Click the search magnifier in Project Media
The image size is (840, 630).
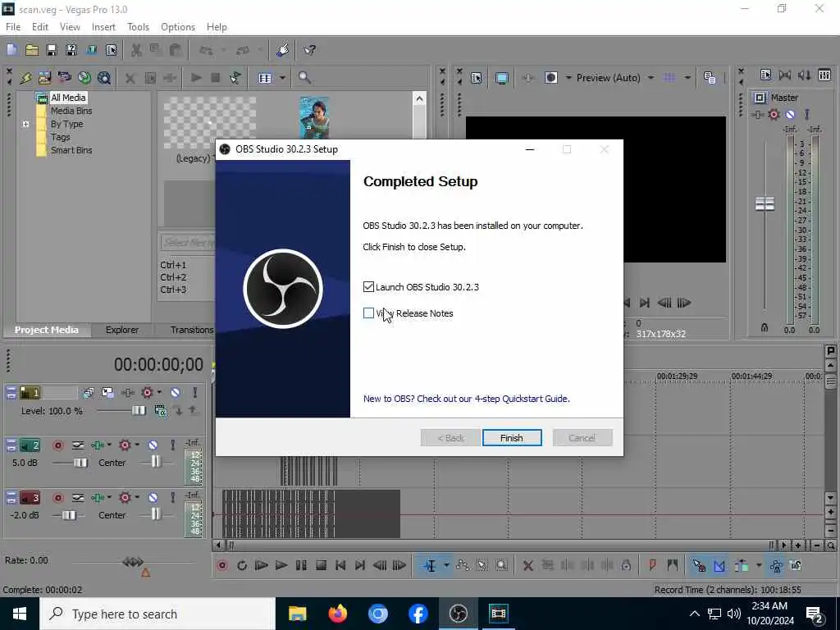click(x=304, y=78)
